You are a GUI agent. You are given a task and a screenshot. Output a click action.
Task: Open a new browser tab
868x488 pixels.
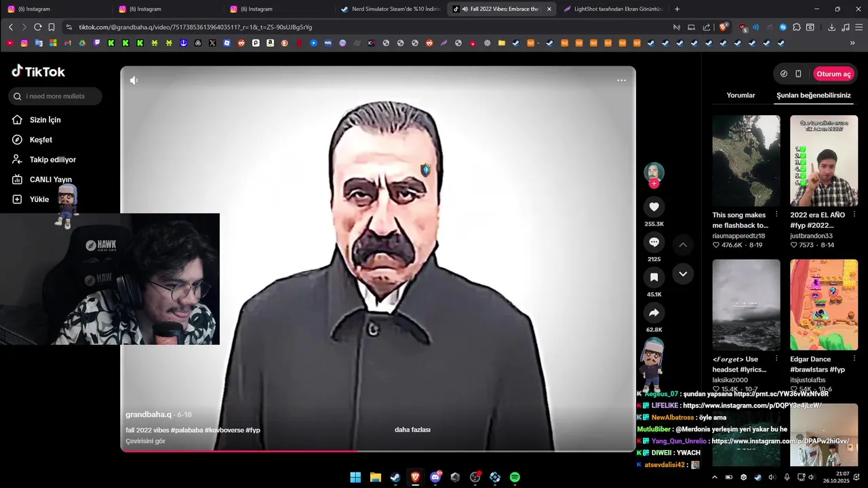point(677,9)
